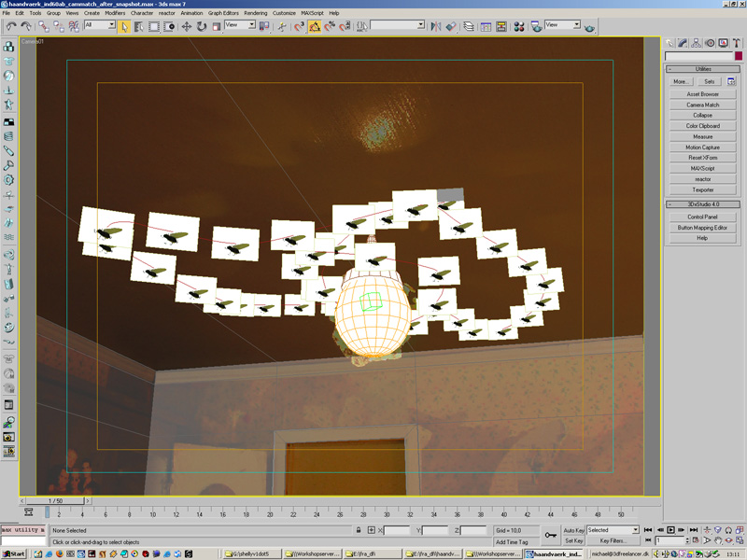Screen dimensions: 747x560
Task: Open the Material Editor
Action: coord(519,27)
